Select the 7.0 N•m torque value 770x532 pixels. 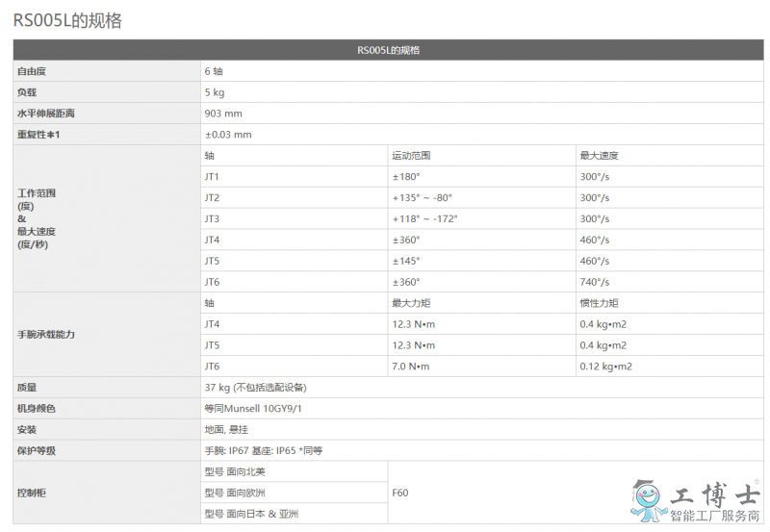[x=413, y=367]
